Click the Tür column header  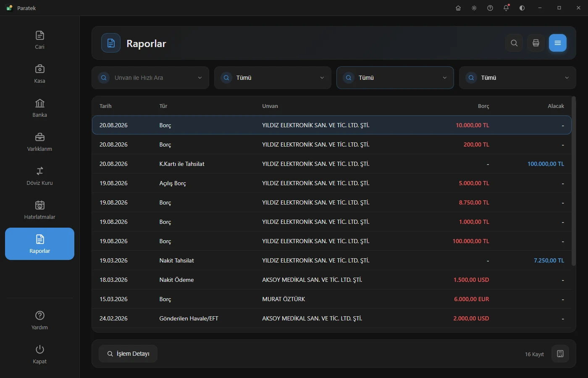click(x=163, y=106)
